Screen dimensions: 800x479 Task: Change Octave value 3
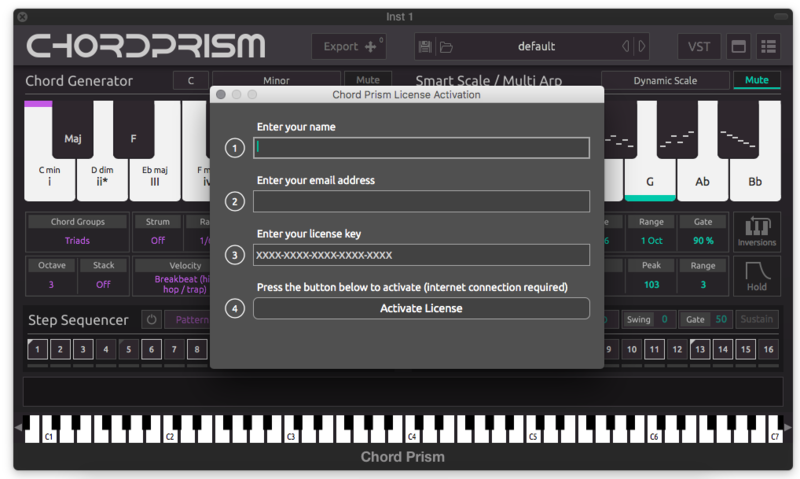[x=51, y=284]
